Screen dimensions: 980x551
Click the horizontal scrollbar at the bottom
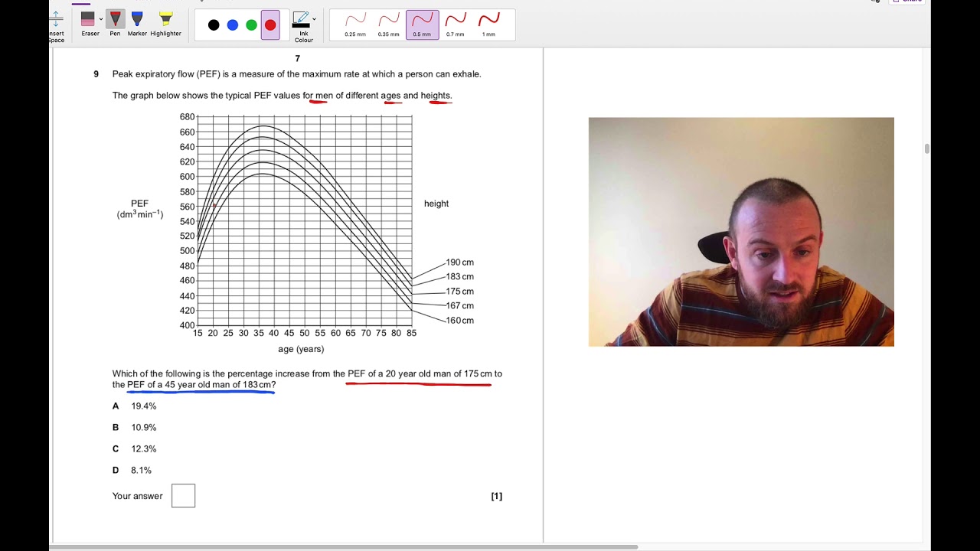coord(344,546)
